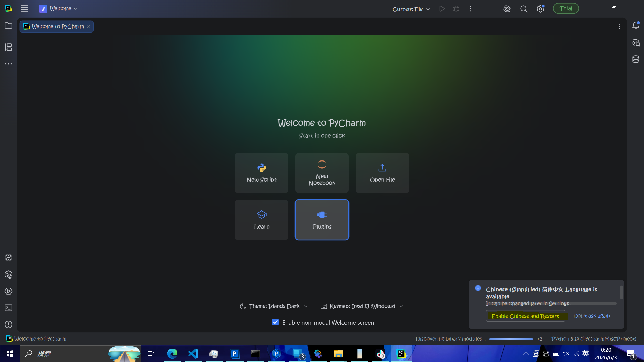Click the Open File card
This screenshot has height=362, width=644.
382,173
